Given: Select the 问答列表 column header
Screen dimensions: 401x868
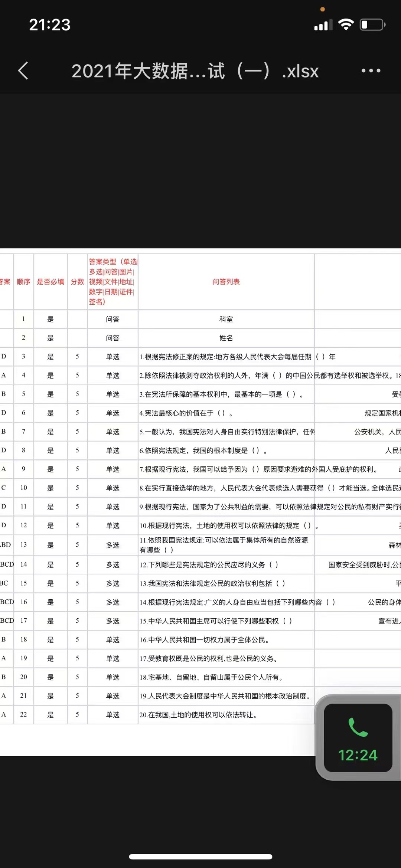Looking at the screenshot, I should 226,282.
